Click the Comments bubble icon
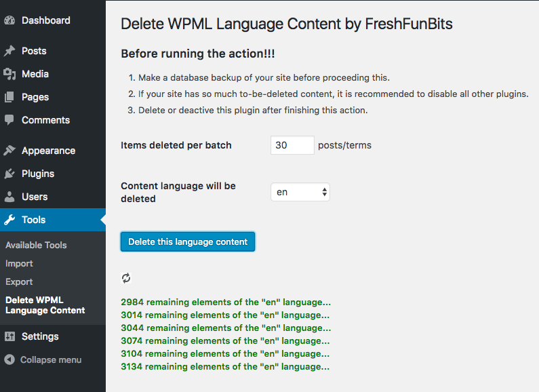Viewport: 539px width, 392px height. click(x=9, y=120)
